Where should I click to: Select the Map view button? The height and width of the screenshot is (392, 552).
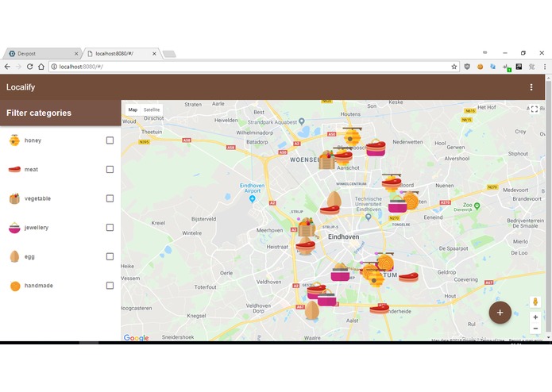(133, 110)
